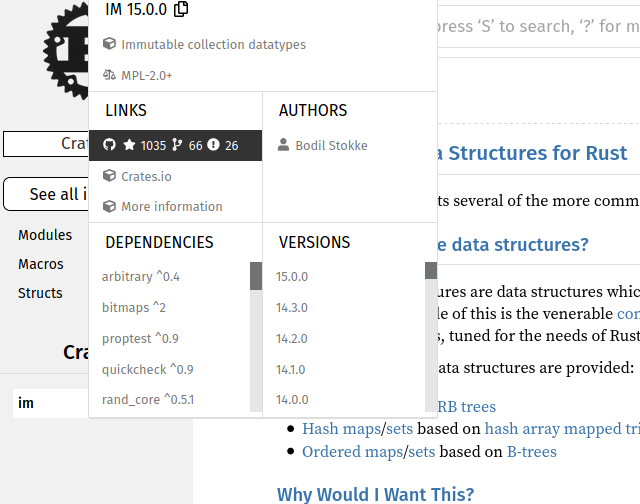Open the im crate entry in sidebar
This screenshot has height=504, width=640.
pos(51,403)
